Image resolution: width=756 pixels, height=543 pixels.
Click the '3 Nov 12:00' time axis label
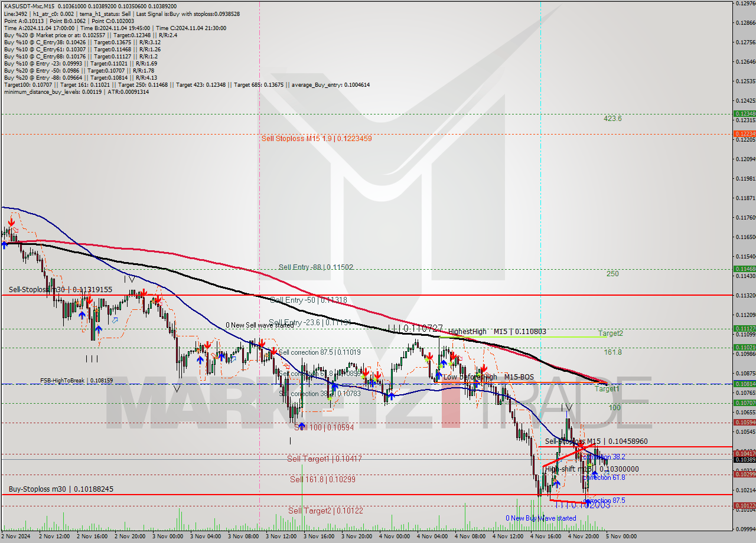tap(281, 537)
